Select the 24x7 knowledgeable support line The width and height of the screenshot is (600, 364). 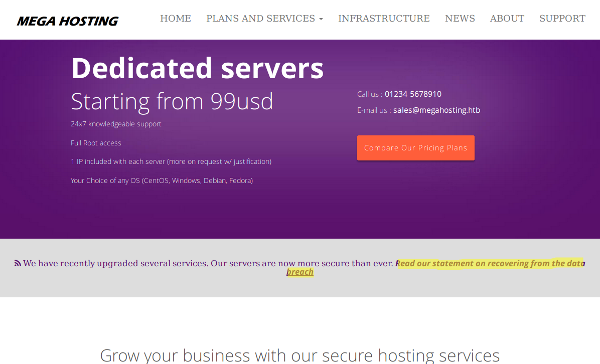[116, 124]
